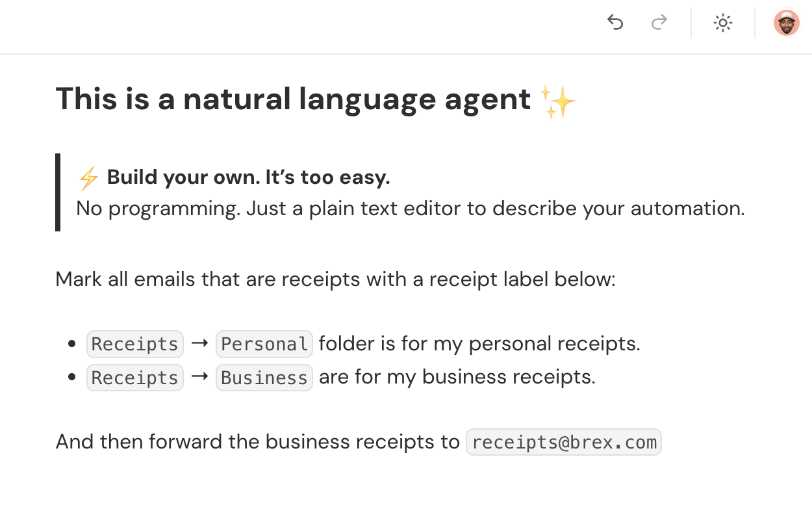The width and height of the screenshot is (812, 520).
Task: Click the receipts@brex.com address chip
Action: pos(564,443)
